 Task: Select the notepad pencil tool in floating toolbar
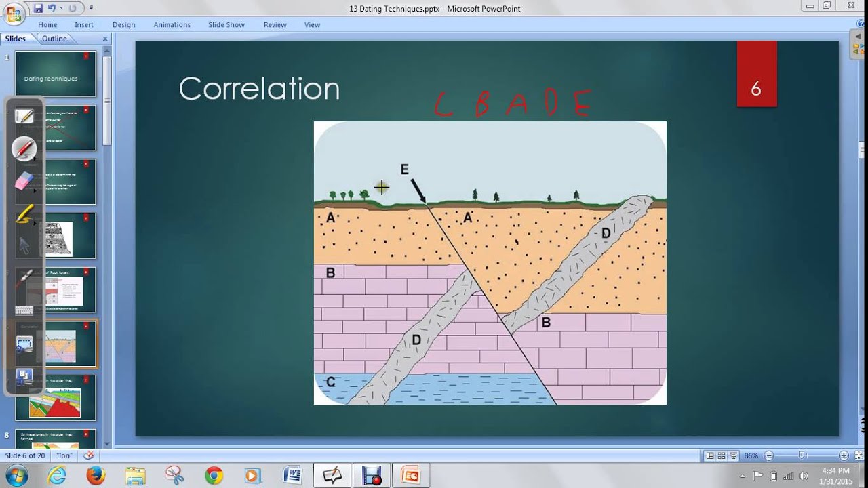coord(24,116)
